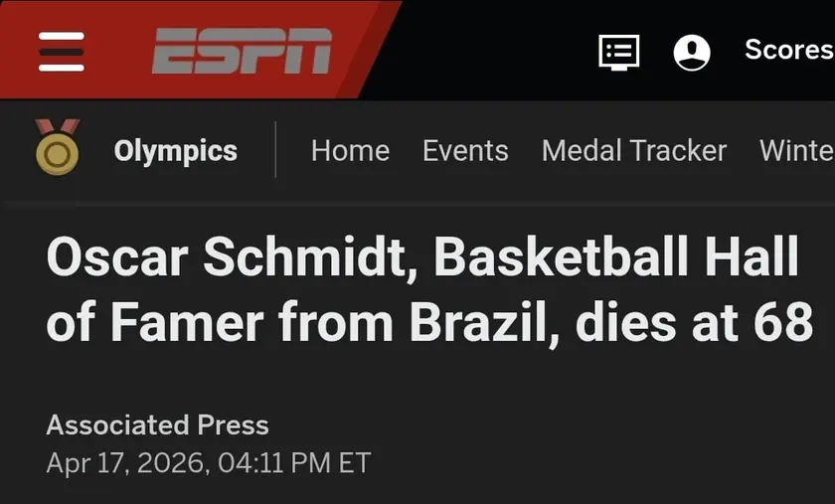Click the Oscar Schmidt article headline
835x504 pixels.
click(x=428, y=290)
